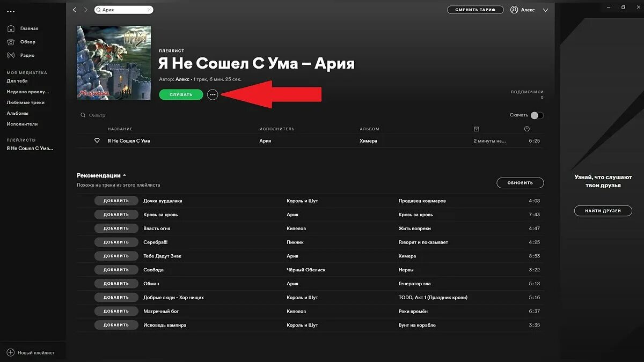Add Обман to the playlist
The image size is (644, 362).
[x=116, y=284]
